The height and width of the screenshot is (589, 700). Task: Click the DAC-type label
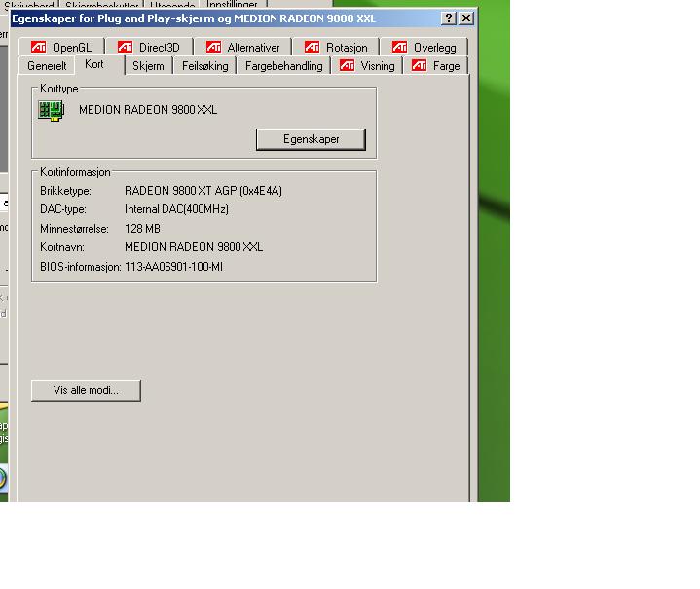63,209
